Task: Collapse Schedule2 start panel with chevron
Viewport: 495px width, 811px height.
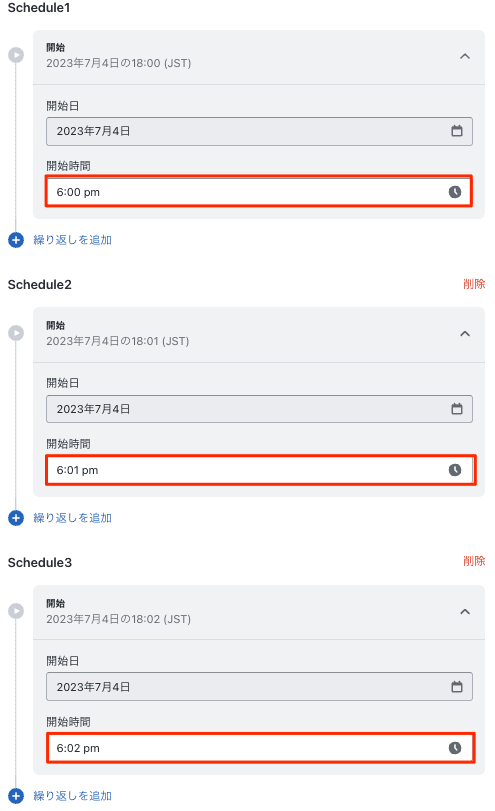Action: (465, 334)
